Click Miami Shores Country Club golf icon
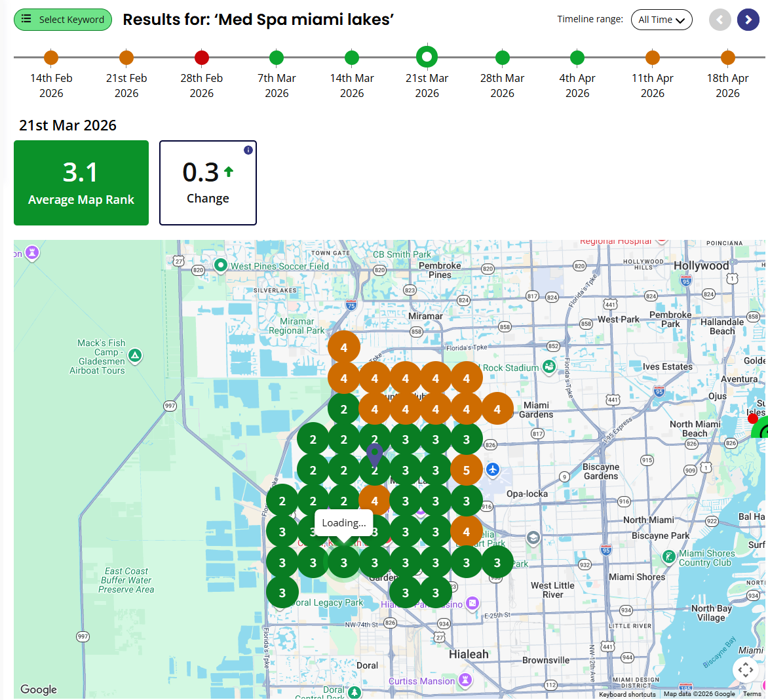 (668, 556)
